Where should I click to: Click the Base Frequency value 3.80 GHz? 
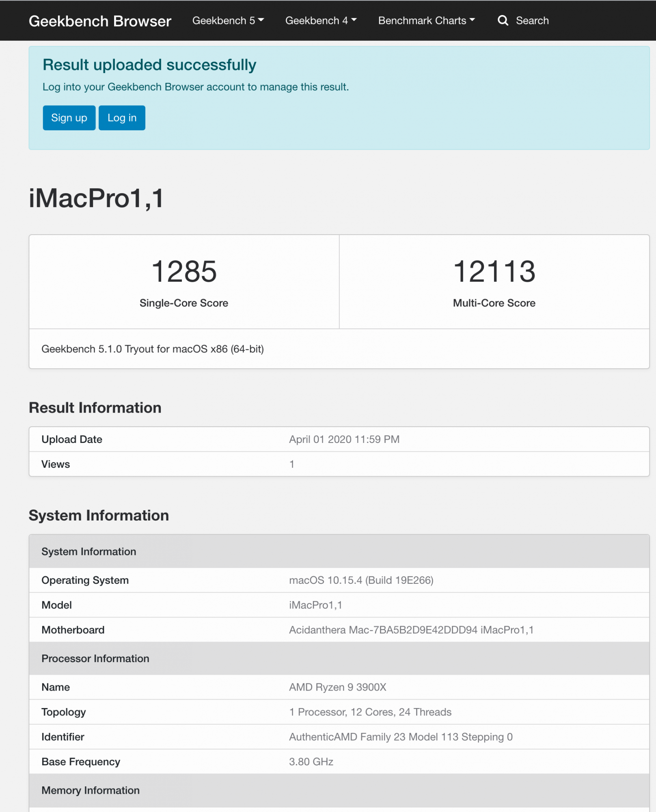point(311,762)
